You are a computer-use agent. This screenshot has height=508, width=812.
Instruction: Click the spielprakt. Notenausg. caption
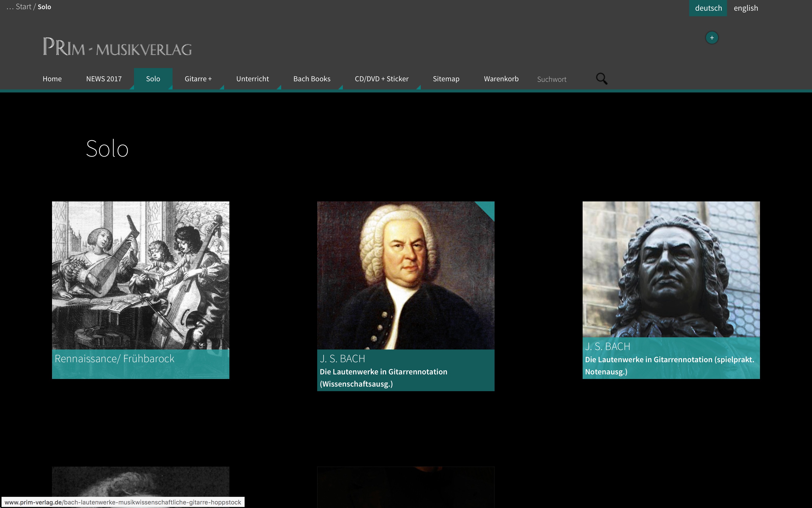point(671,358)
